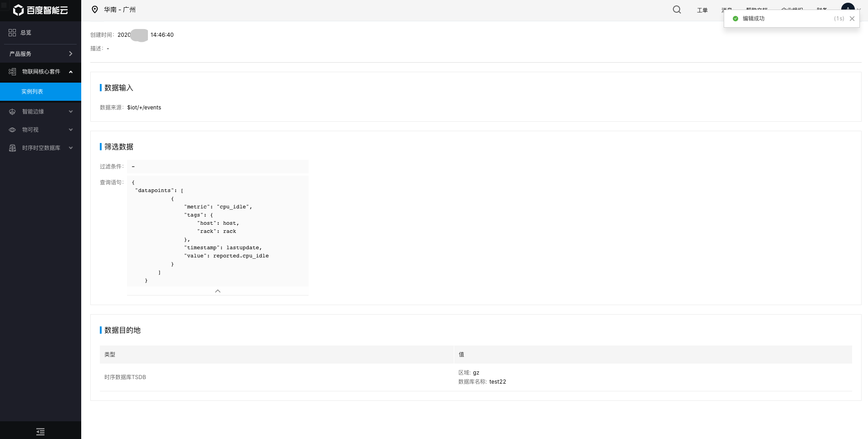Viewport: 868px width, 439px height.
Task: Collapse the sidebar with bottom toggle icon
Action: (x=40, y=431)
